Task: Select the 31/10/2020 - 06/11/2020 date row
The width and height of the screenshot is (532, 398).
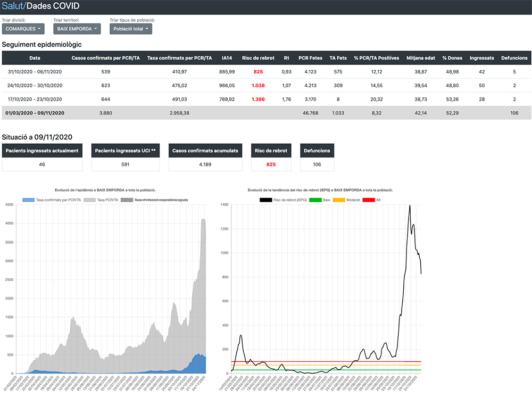Action: (267, 72)
